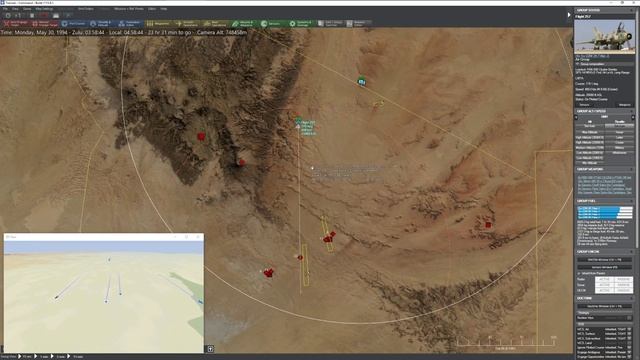This screenshot has height=360, width=640.
Task: Set Radar to ACTIVE
Action: tap(604, 280)
